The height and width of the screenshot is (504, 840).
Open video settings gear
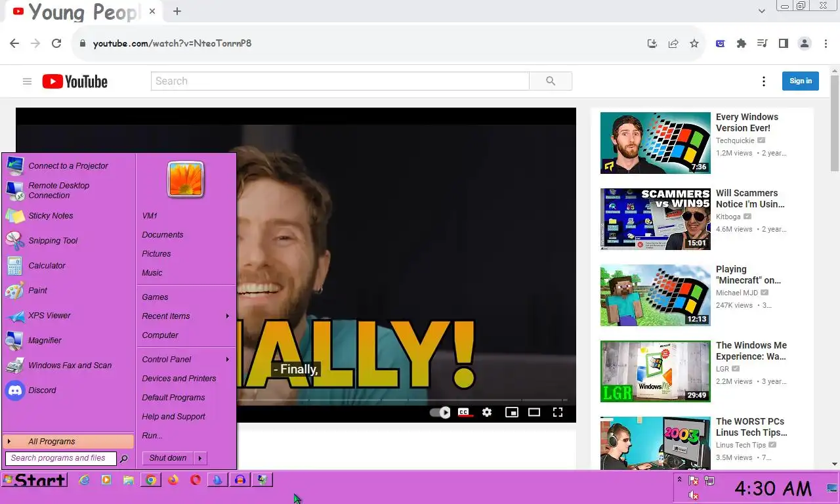click(487, 412)
